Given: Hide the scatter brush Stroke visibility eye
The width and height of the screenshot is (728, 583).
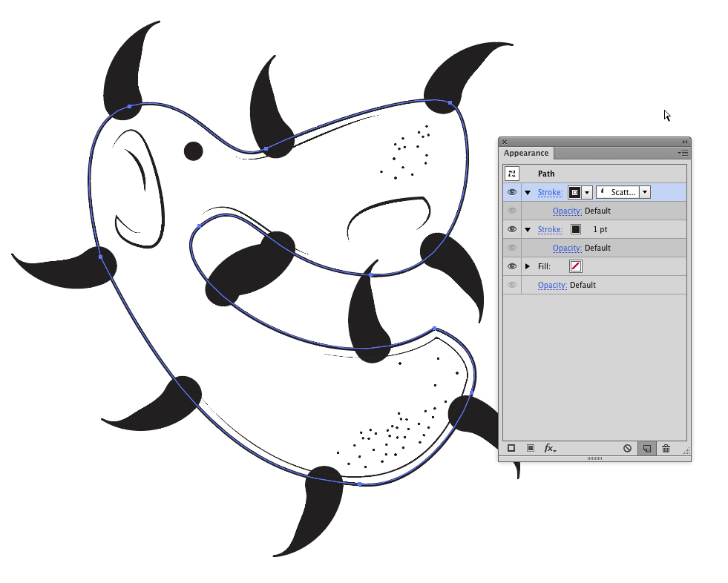Looking at the screenshot, I should pyautogui.click(x=511, y=192).
